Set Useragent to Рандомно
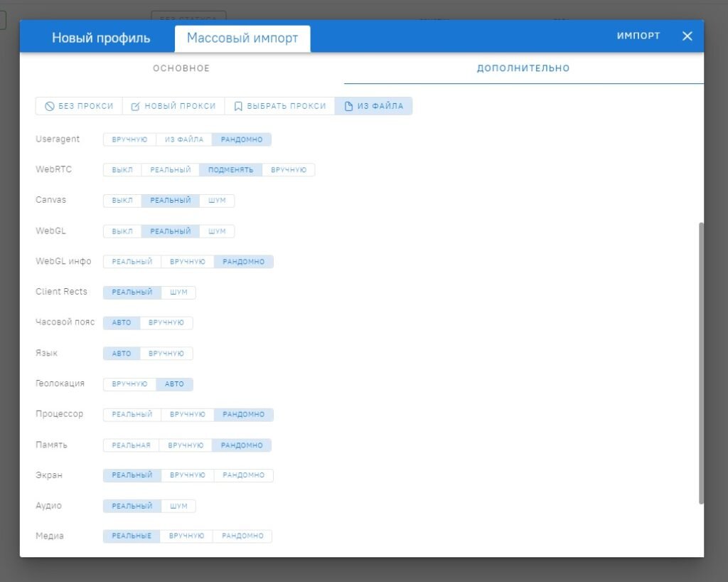Viewport: 728px width, 582px height. click(x=242, y=139)
